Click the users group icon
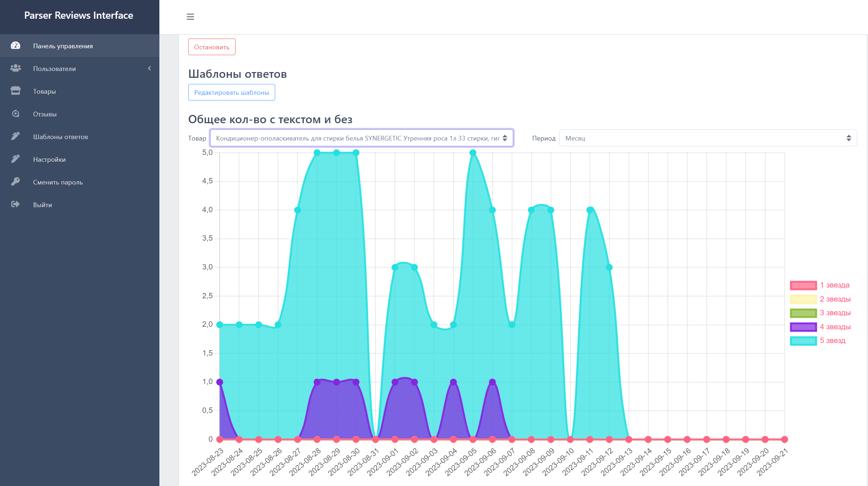This screenshot has width=868, height=486. [16, 68]
